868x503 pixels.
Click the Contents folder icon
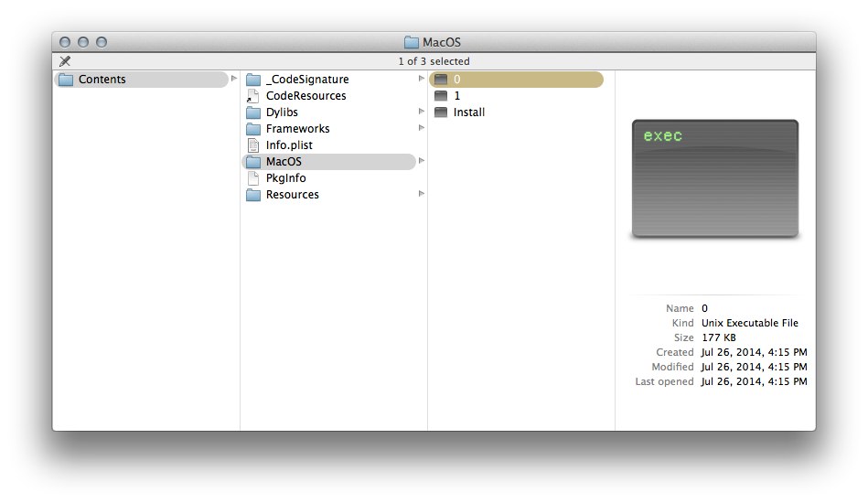click(66, 80)
